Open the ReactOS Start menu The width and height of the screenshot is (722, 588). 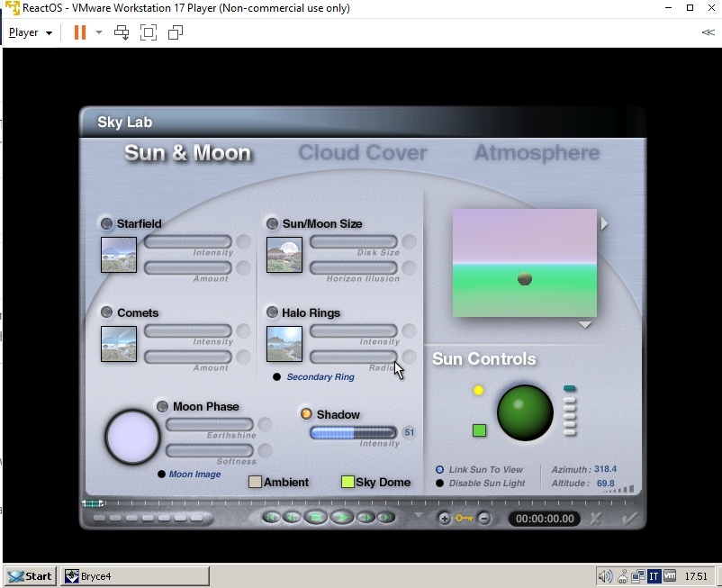point(31,576)
